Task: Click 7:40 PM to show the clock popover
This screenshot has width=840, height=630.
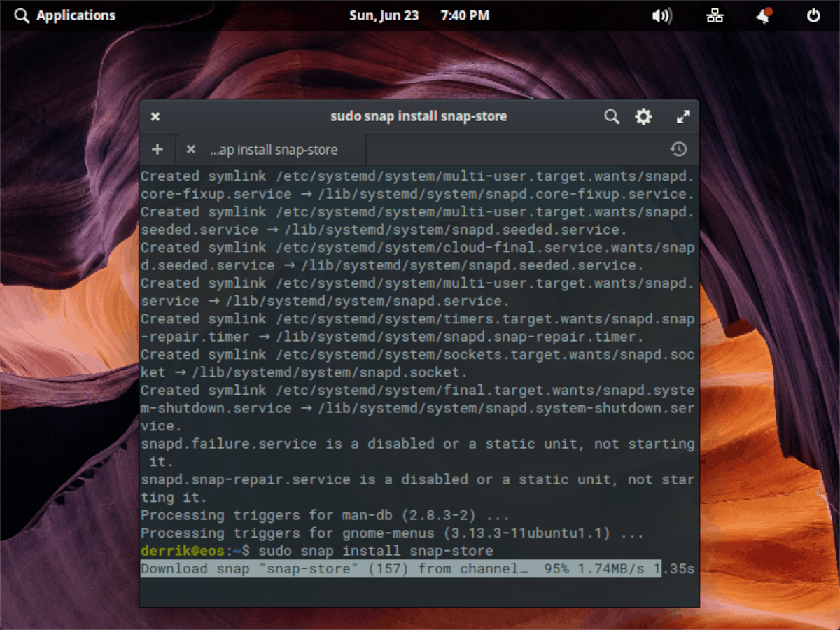Action: pos(464,15)
